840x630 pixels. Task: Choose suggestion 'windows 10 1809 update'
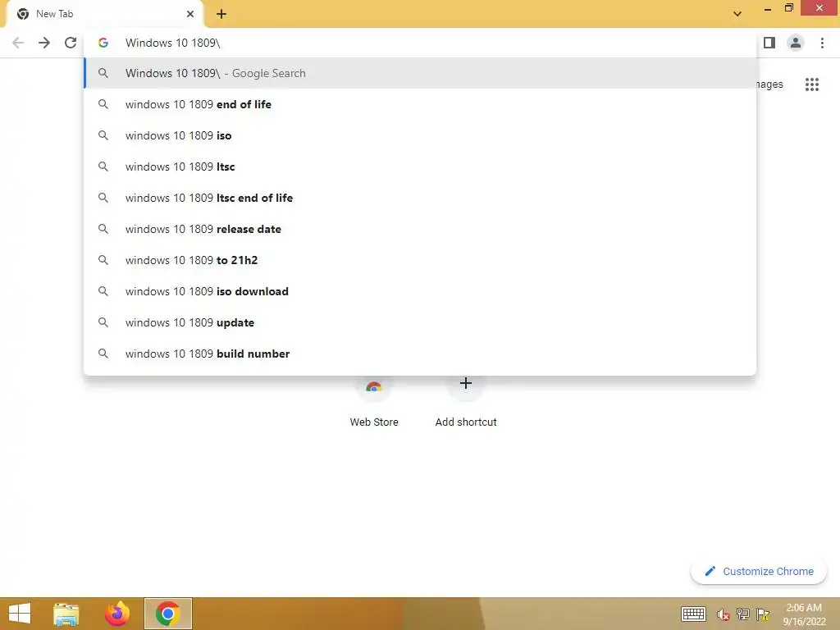point(420,322)
